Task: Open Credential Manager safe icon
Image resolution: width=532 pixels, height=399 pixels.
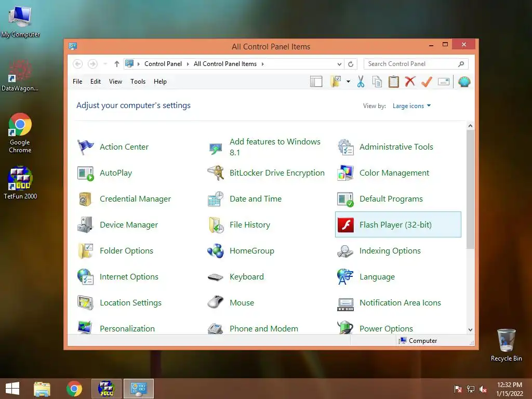Action: 85,199
